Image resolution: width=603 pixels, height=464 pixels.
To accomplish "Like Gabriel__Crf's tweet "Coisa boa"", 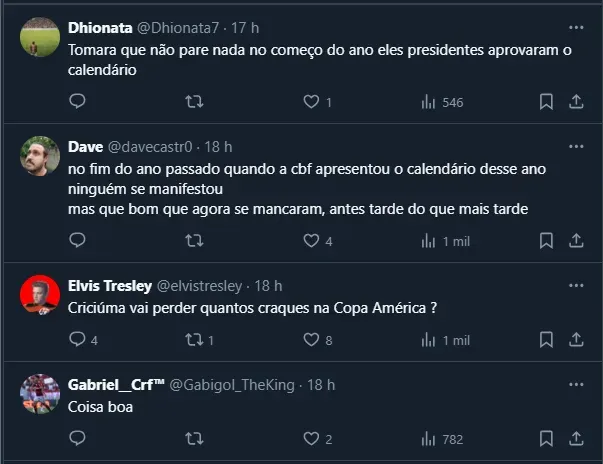I will [311, 438].
